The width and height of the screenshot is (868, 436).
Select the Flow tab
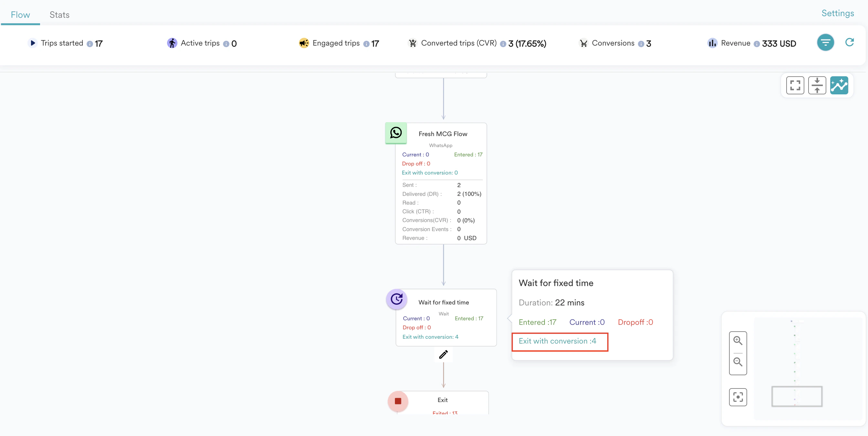click(20, 15)
